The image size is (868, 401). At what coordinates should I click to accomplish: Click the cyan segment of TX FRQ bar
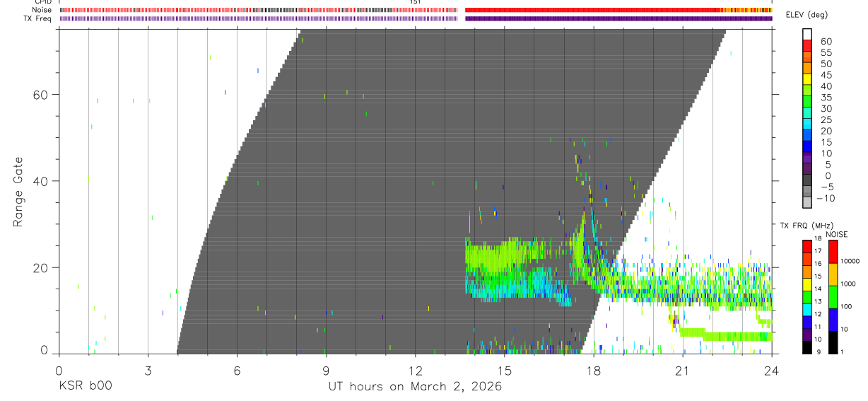pos(807,309)
